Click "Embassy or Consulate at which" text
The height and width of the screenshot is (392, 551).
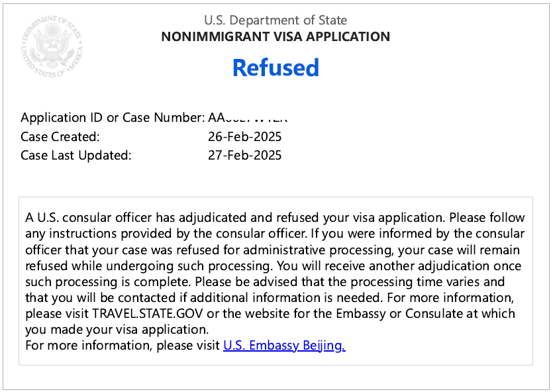[426, 314]
